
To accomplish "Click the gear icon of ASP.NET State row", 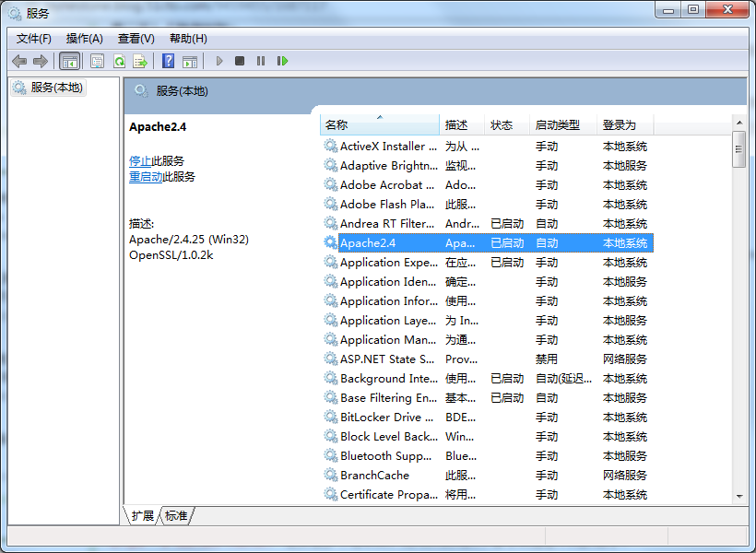I will [330, 359].
